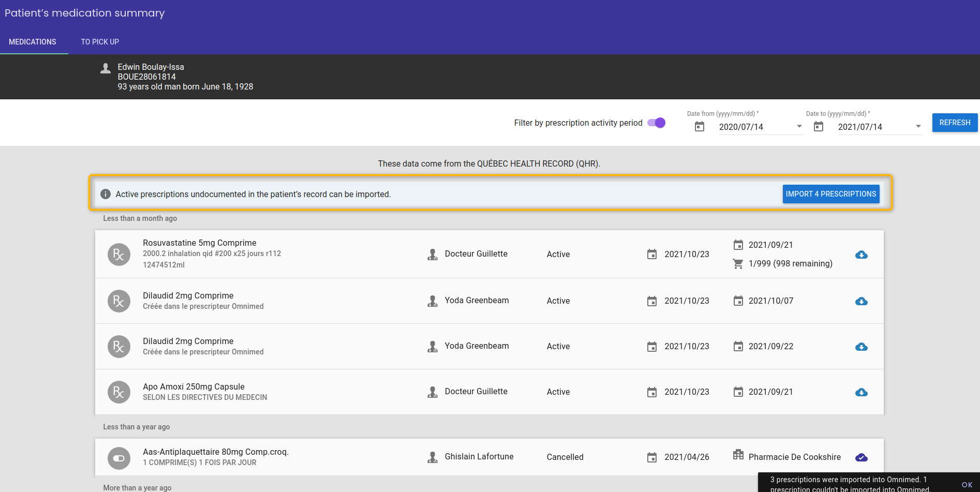Import Rosuvastatine via its cloud download icon
Screen dimensions: 980x492
coord(862,255)
